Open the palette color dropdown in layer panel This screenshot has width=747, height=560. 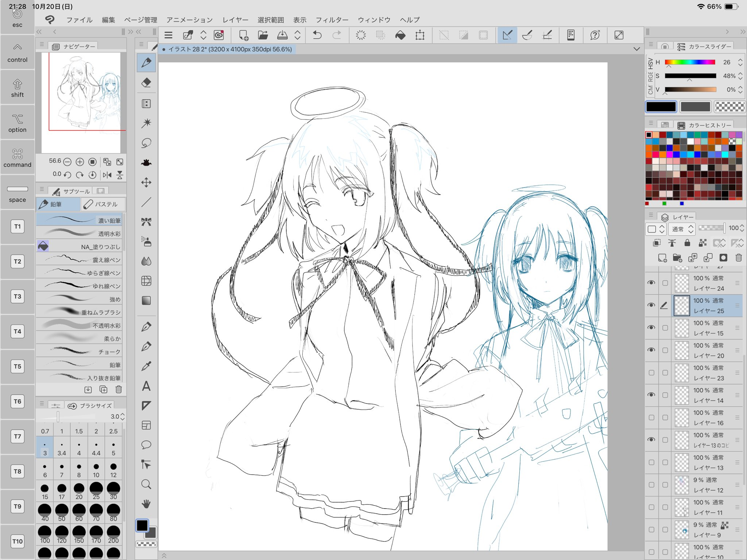(656, 229)
